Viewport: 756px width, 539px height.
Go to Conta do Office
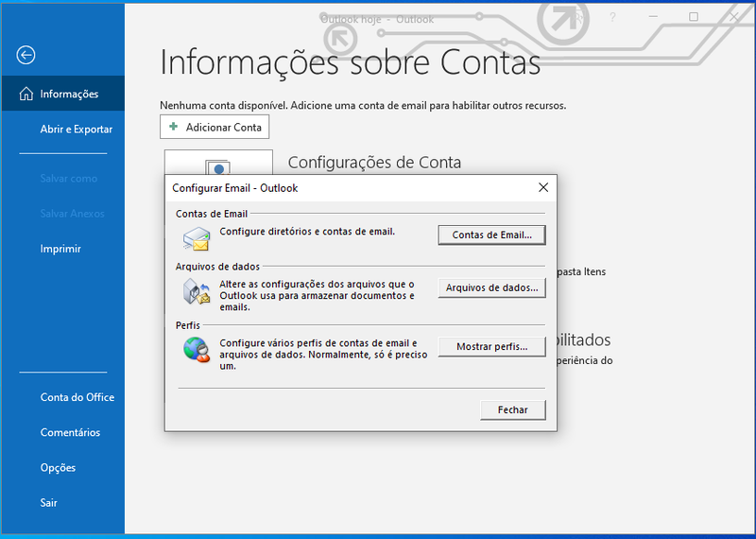(x=77, y=397)
